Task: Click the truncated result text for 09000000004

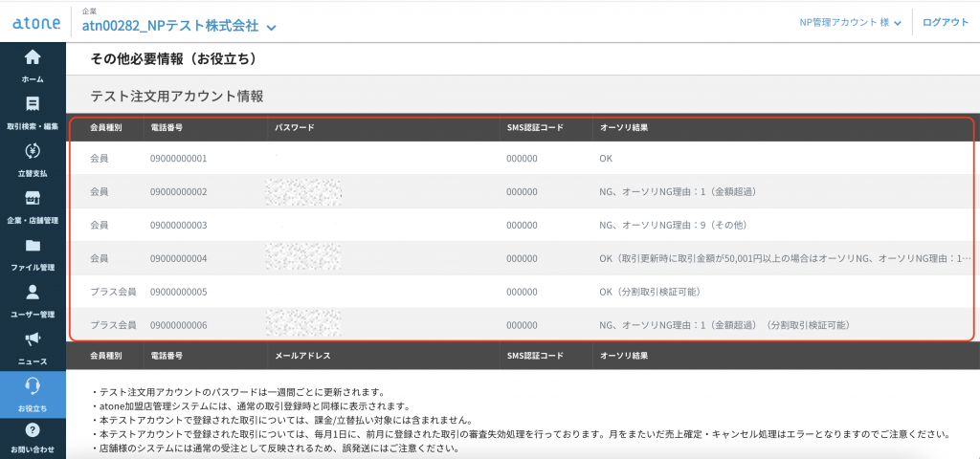Action: pos(785,258)
